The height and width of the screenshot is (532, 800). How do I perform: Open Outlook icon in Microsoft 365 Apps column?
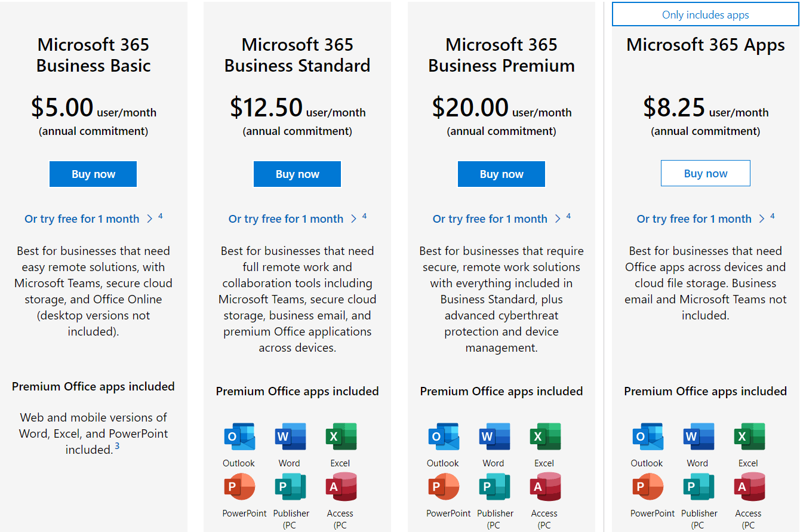pyautogui.click(x=647, y=436)
